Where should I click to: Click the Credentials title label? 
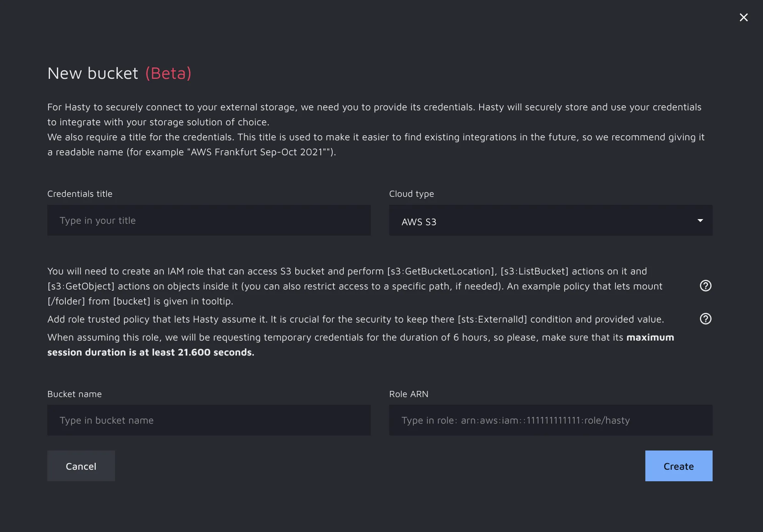tap(80, 194)
